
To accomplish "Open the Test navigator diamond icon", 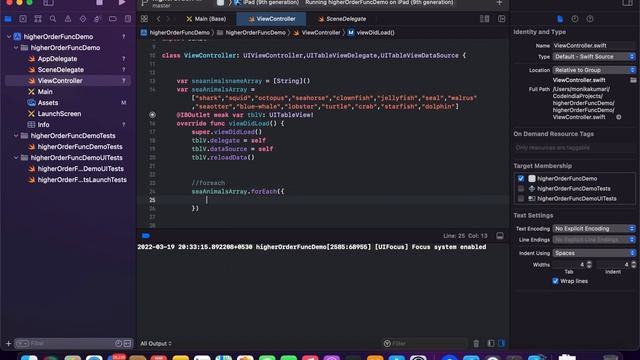I will coord(83,19).
